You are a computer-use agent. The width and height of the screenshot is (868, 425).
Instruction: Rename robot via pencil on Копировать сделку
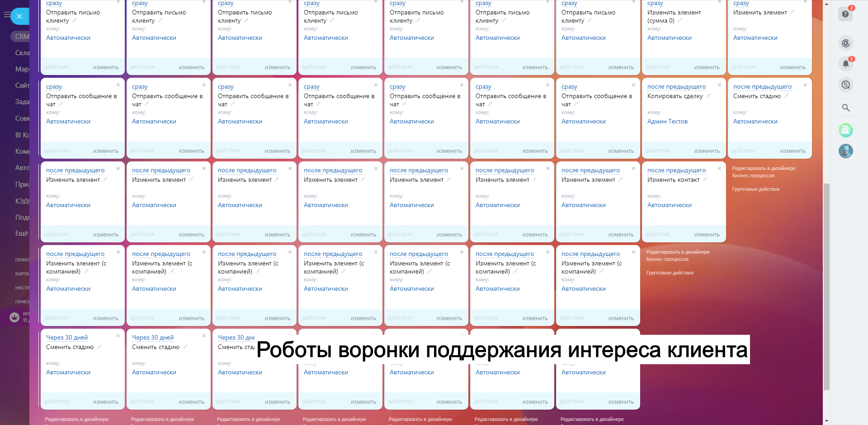coord(708,96)
